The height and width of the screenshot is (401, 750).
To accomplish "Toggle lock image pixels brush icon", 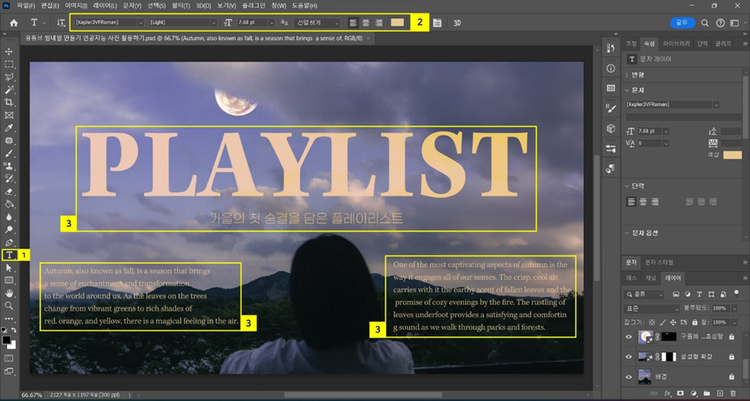I will 662,323.
